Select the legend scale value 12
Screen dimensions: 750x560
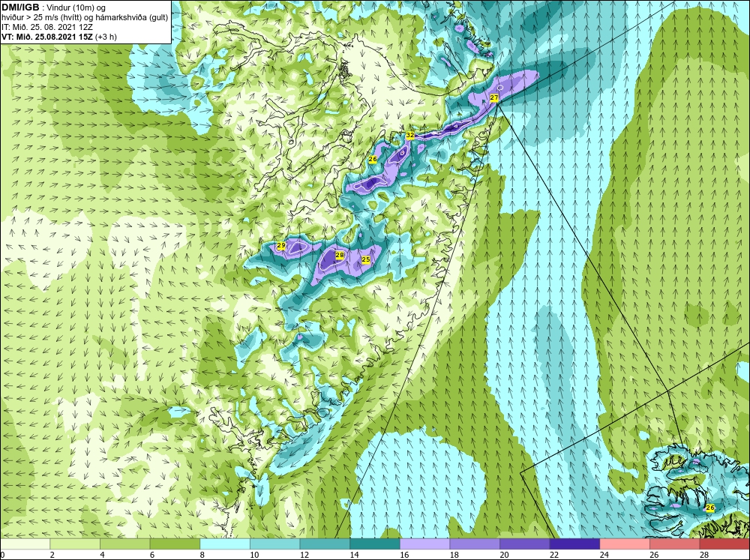tap(304, 555)
